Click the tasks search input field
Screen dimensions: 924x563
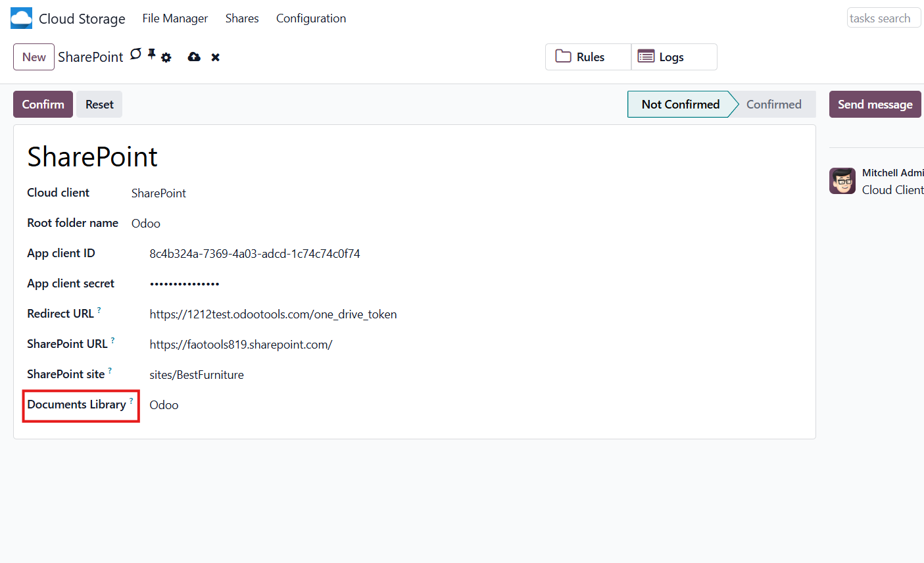tap(883, 18)
